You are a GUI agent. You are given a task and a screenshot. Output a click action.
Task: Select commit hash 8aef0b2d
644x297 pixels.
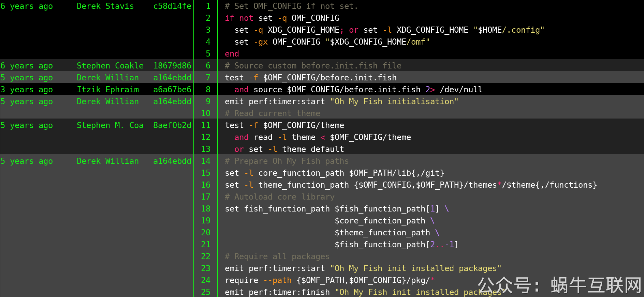tap(172, 125)
